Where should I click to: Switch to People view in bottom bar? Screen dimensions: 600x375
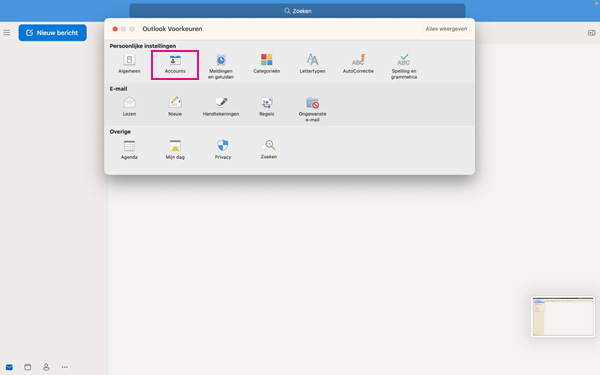tap(46, 367)
